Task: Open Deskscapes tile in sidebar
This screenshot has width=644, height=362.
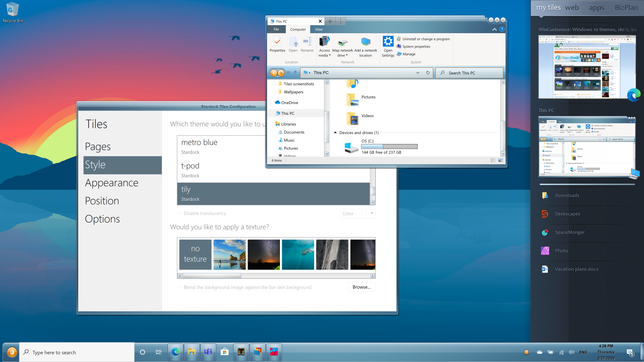Action: click(x=567, y=214)
